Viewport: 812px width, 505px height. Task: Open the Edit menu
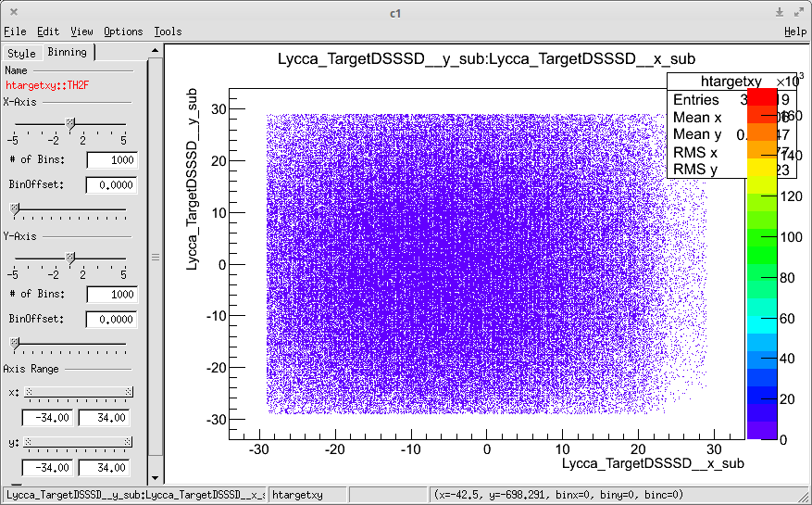47,32
